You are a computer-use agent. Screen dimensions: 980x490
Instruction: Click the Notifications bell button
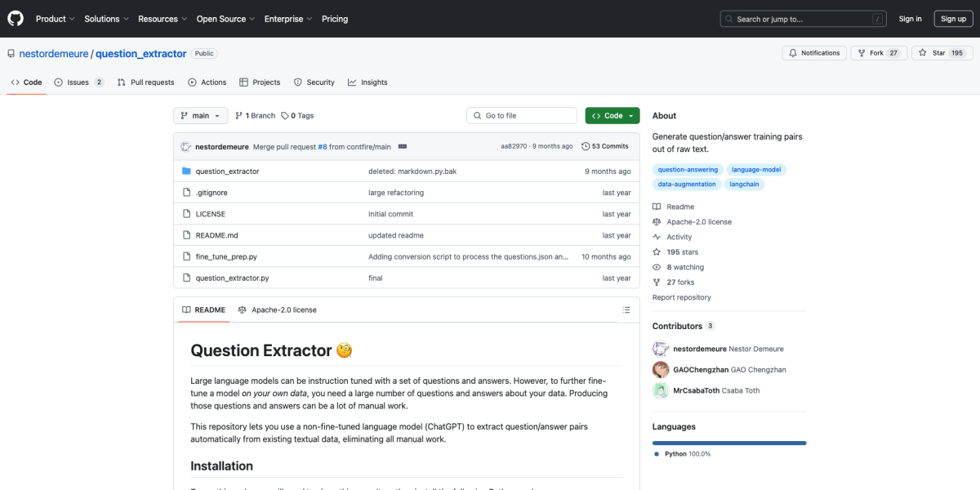[813, 53]
